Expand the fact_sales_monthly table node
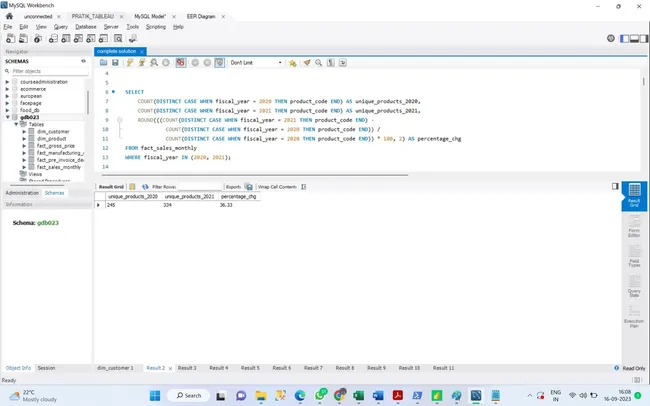 (24, 167)
